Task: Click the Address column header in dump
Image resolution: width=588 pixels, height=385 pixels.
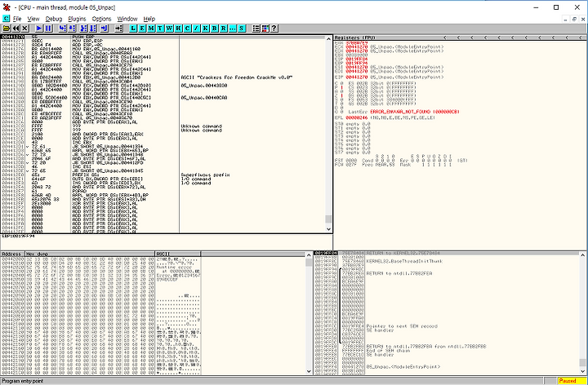Action: pyautogui.click(x=12, y=254)
